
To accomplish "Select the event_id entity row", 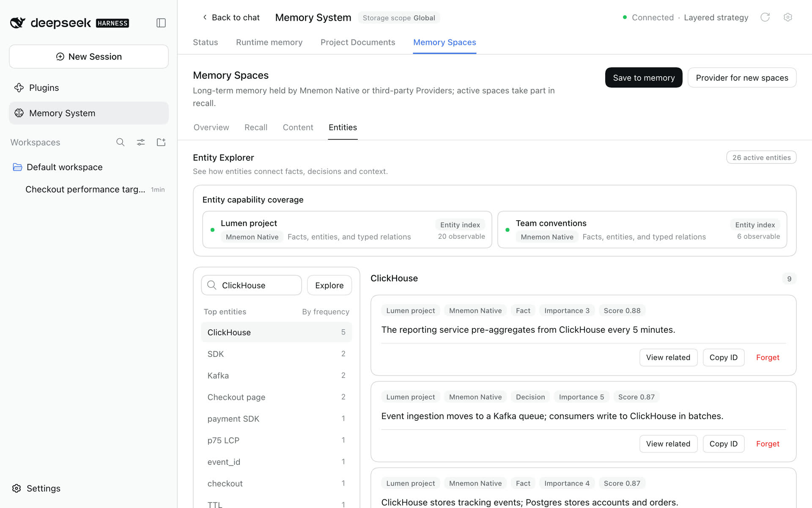I will point(277,462).
